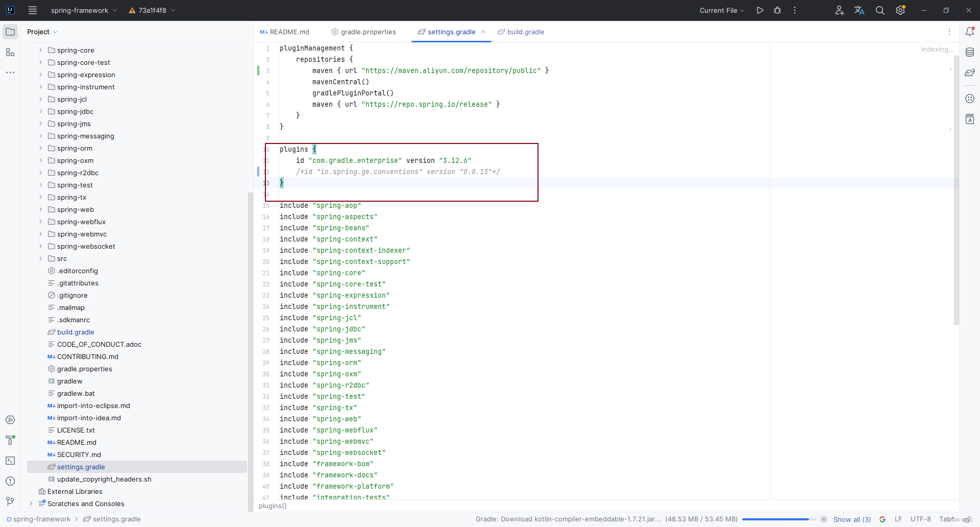This screenshot has height=527, width=980.
Task: Click line 15 include "spring-aop"
Action: 320,205
